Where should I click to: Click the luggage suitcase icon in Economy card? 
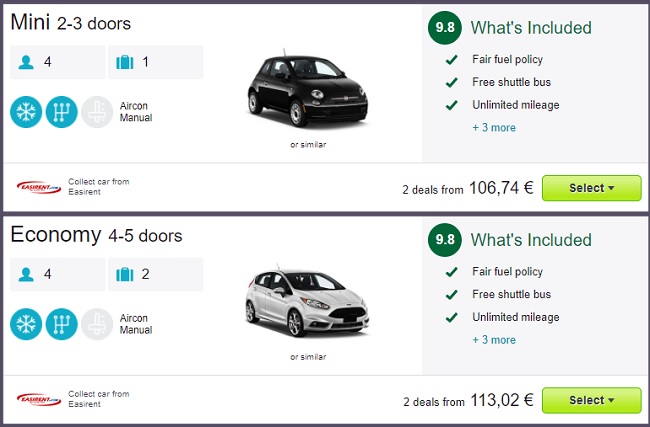(x=125, y=275)
